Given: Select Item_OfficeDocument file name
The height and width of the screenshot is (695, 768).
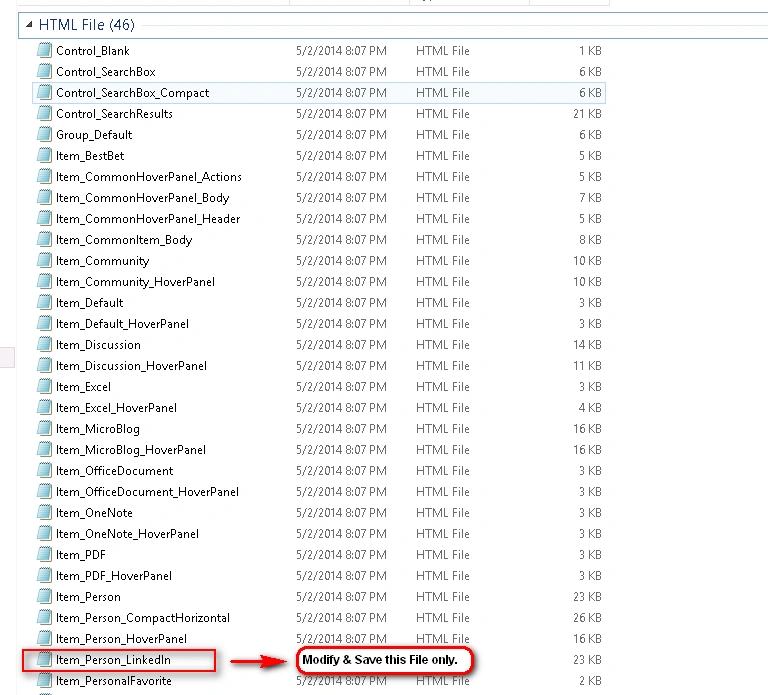Looking at the screenshot, I should pyautogui.click(x=115, y=471).
